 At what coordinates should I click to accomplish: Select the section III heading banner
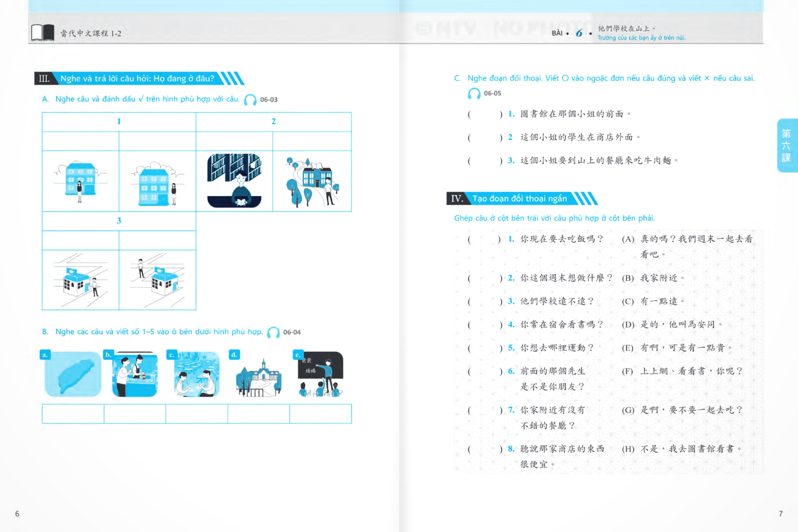coord(137,78)
